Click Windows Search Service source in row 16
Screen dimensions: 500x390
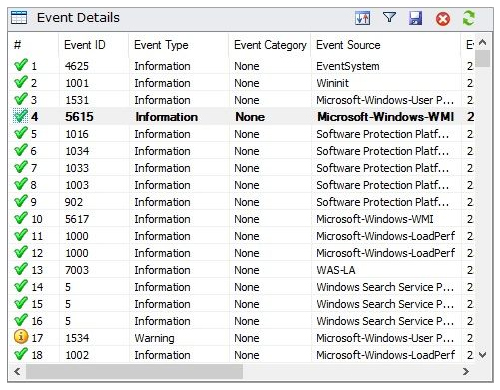[x=385, y=321]
